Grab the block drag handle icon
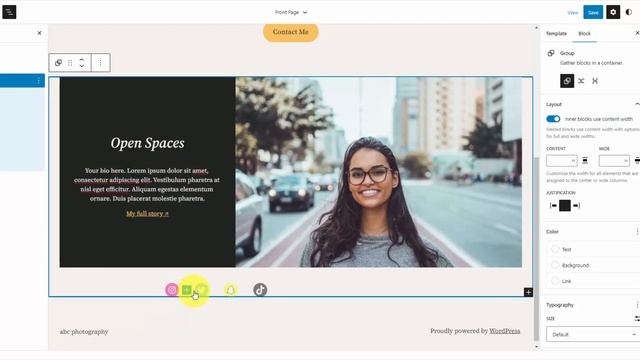 pyautogui.click(x=70, y=63)
